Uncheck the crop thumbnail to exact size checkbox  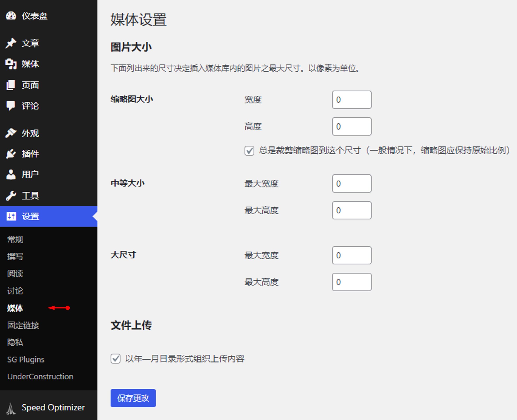coord(249,150)
